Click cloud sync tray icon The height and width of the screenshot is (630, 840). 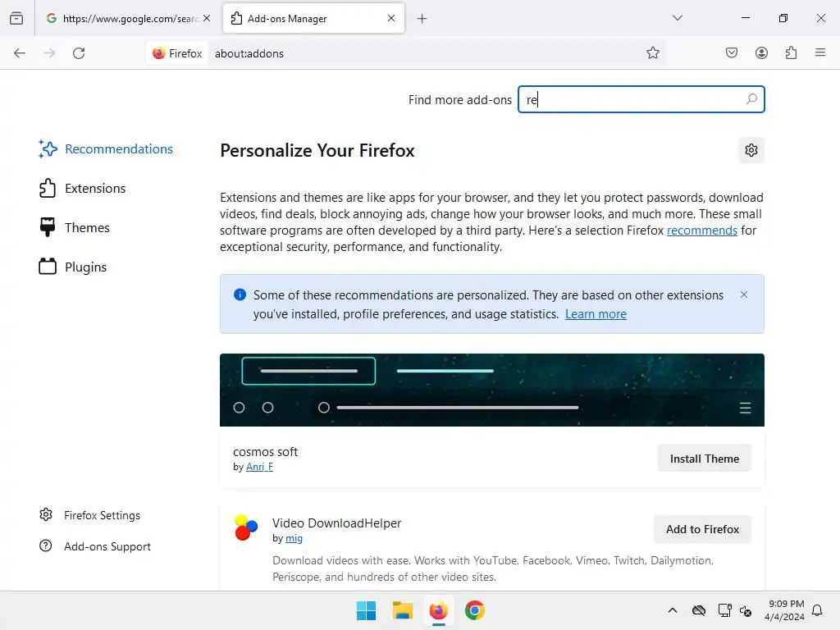[x=699, y=610]
